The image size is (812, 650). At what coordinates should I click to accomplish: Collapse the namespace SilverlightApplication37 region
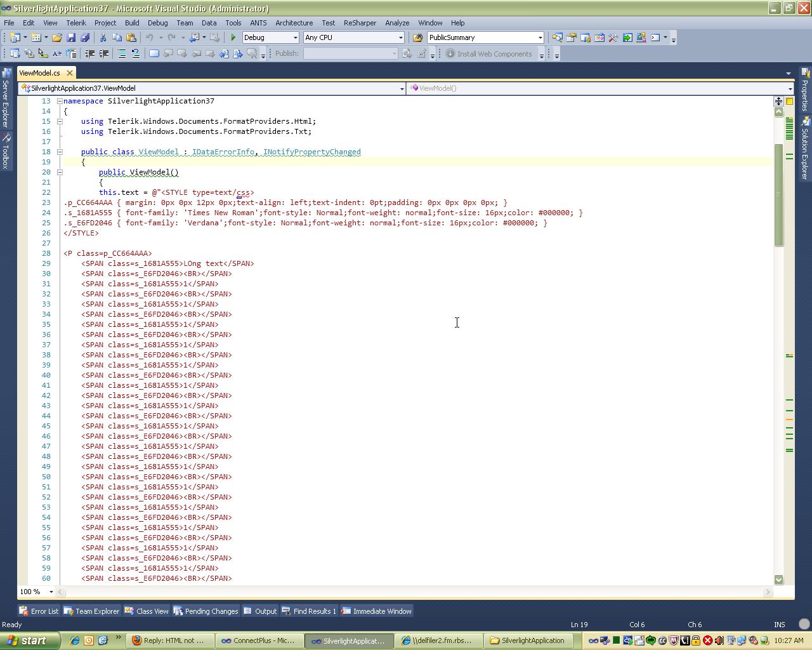[x=60, y=101]
